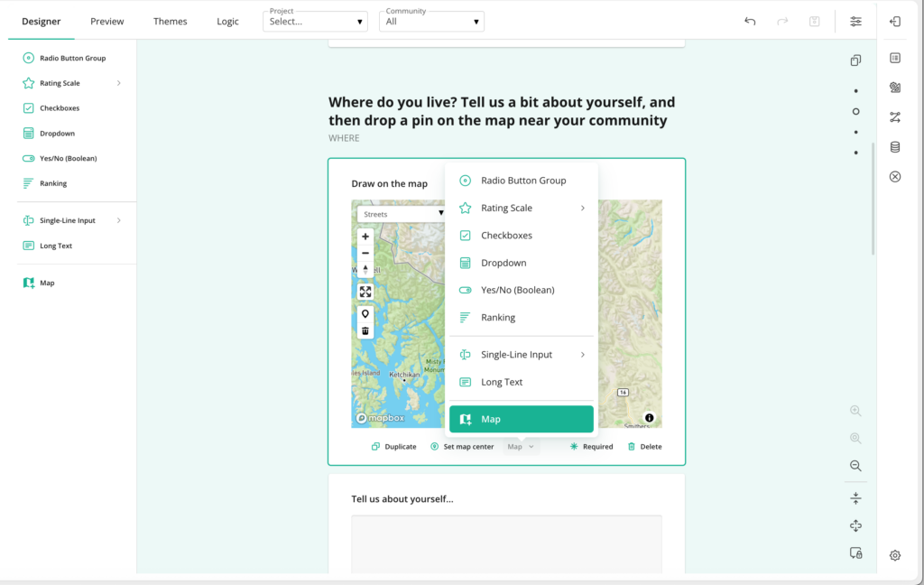The height and width of the screenshot is (585, 924).
Task: Open the gear settings icon at bottom right
Action: (x=895, y=555)
